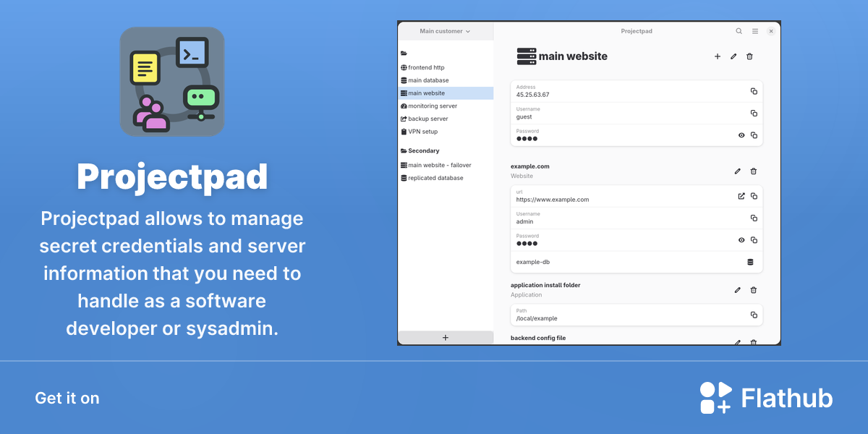Click the example-db linked database text
This screenshot has height=434, width=868.
pos(533,262)
